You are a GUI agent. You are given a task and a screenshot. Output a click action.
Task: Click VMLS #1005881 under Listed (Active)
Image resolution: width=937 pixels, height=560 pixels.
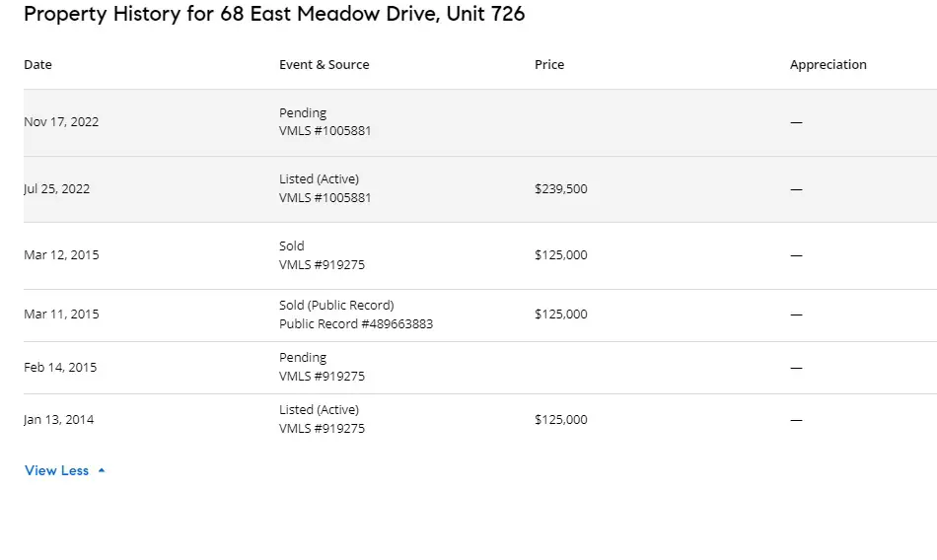pos(325,198)
